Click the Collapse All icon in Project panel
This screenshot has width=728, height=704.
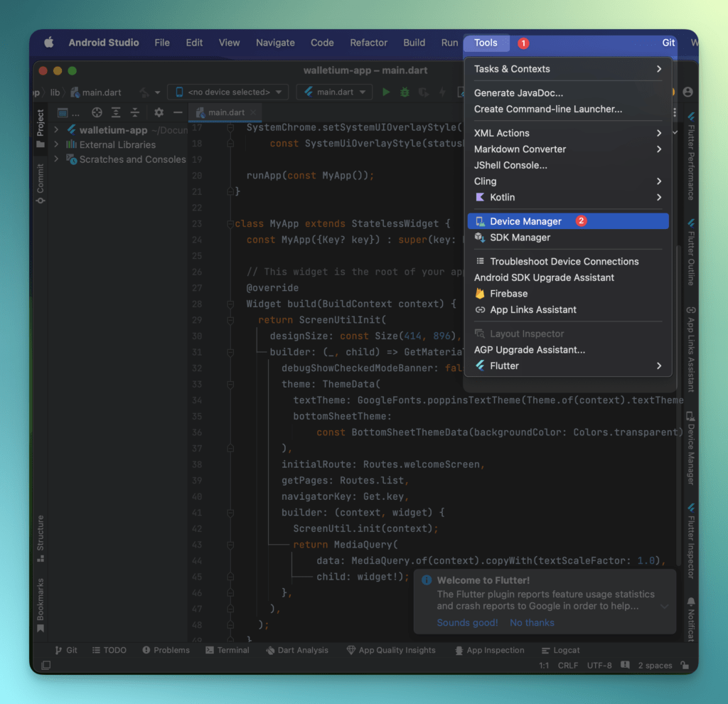[134, 112]
